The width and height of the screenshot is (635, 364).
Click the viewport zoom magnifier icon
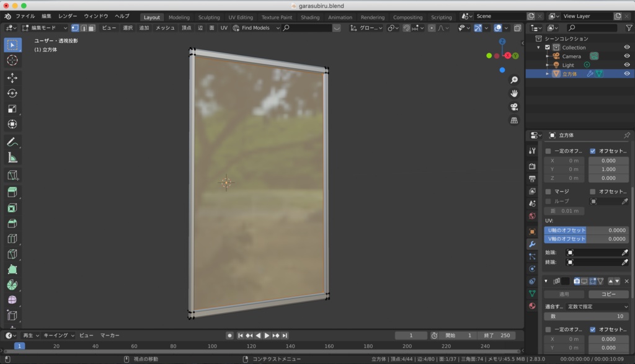coord(514,80)
